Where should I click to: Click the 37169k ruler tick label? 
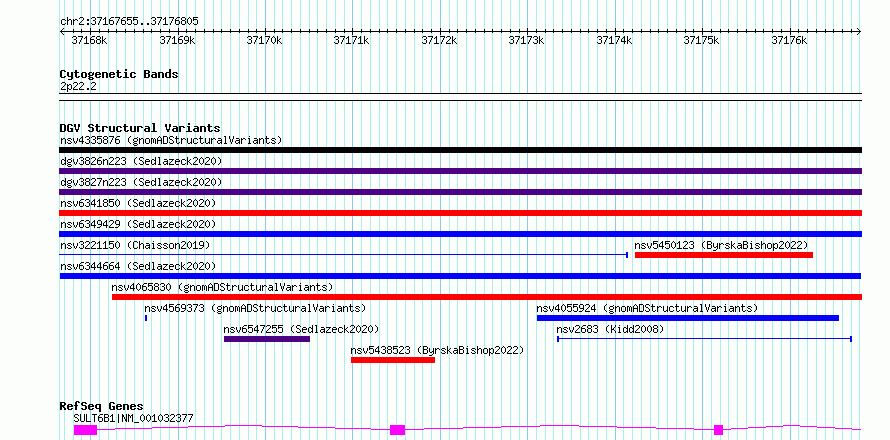pos(177,40)
